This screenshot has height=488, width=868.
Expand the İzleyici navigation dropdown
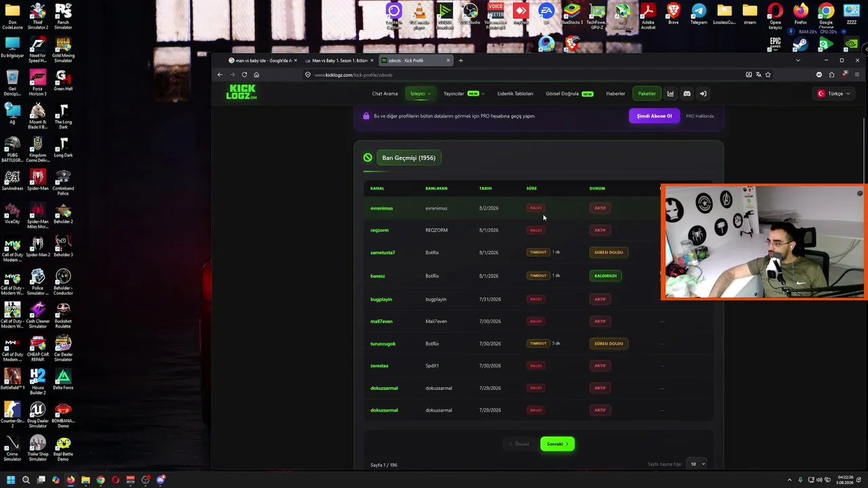pos(420,94)
